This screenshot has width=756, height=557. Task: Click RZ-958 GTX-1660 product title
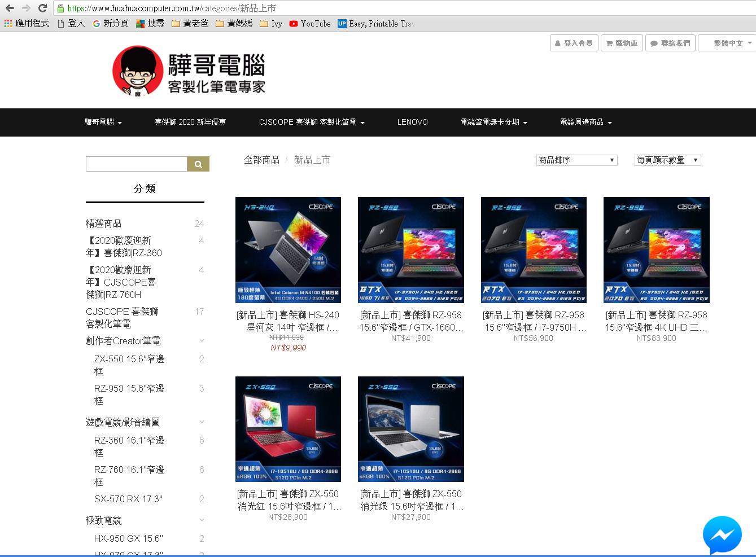[x=411, y=321]
